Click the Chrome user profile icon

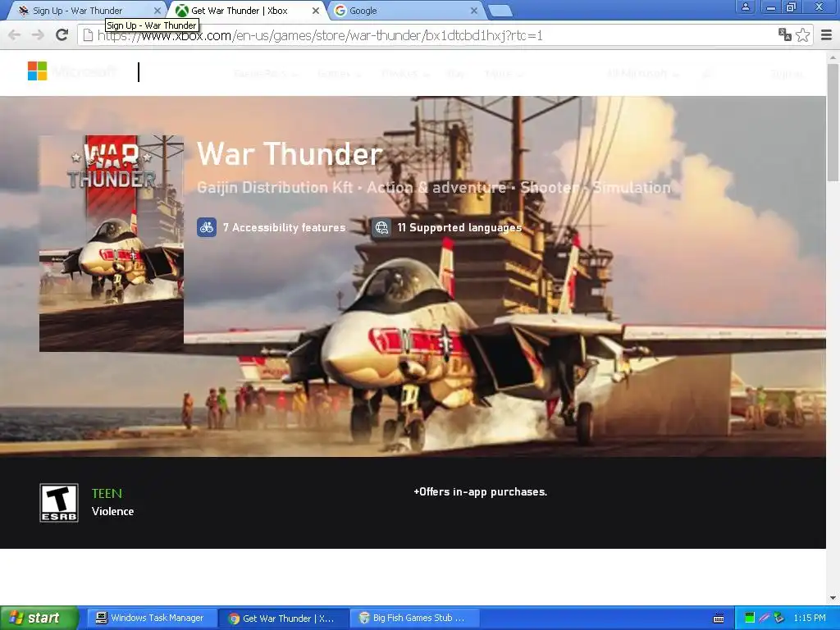[745, 7]
